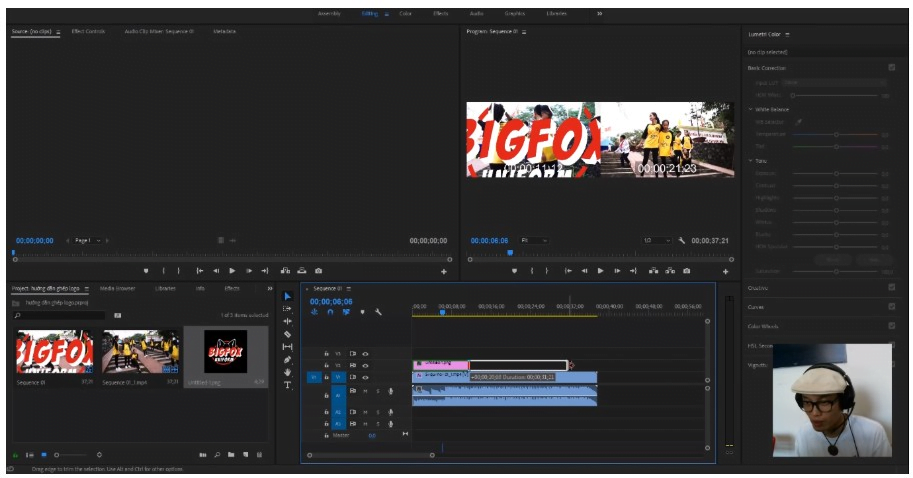Viewport: 913px width, 478px height.
Task: Play the Source monitor
Action: [232, 271]
